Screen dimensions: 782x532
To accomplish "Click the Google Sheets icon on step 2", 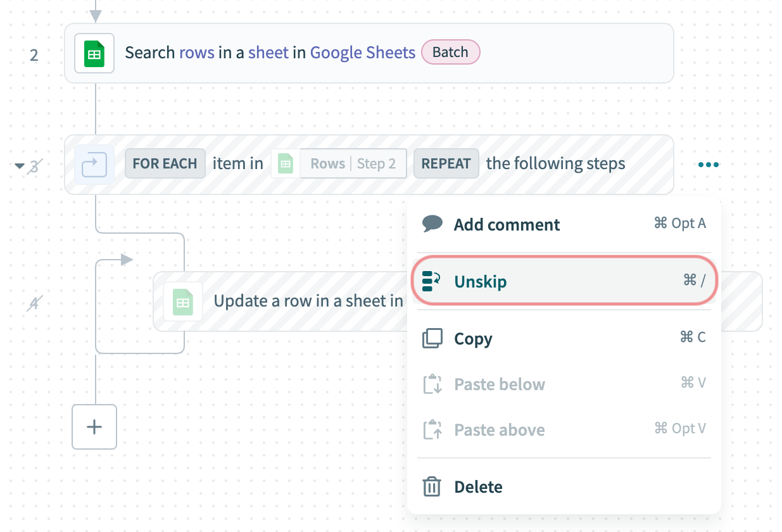I will [x=94, y=54].
